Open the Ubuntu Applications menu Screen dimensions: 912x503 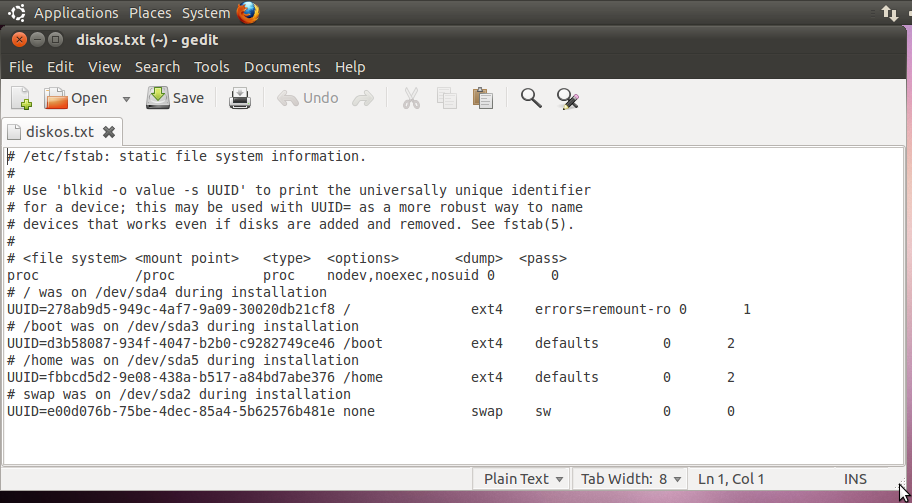(x=76, y=13)
